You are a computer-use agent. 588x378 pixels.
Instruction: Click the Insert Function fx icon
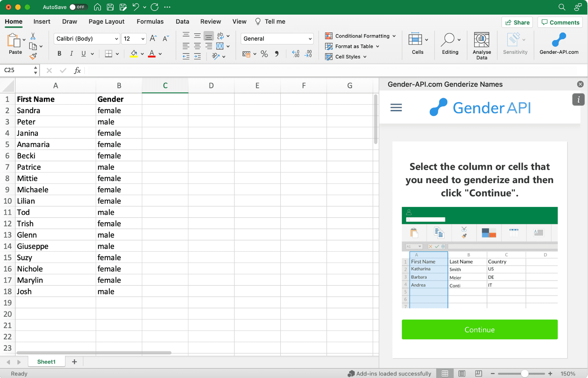point(77,70)
